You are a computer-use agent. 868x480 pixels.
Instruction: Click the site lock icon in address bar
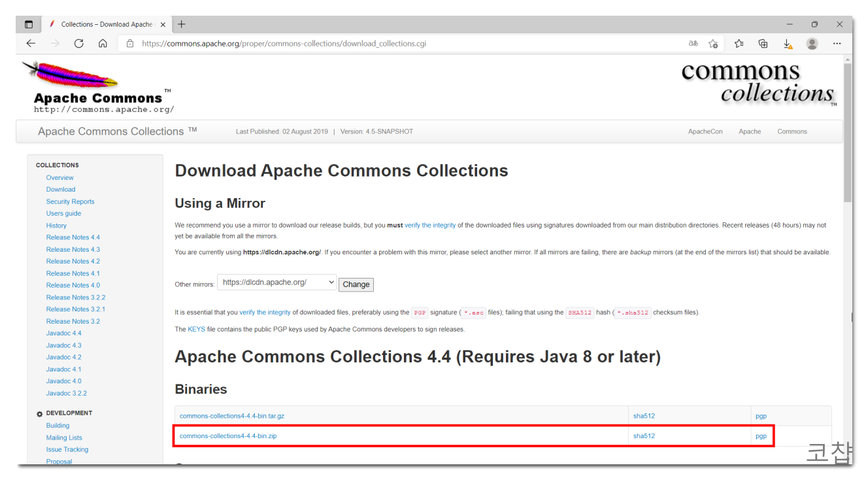[130, 44]
